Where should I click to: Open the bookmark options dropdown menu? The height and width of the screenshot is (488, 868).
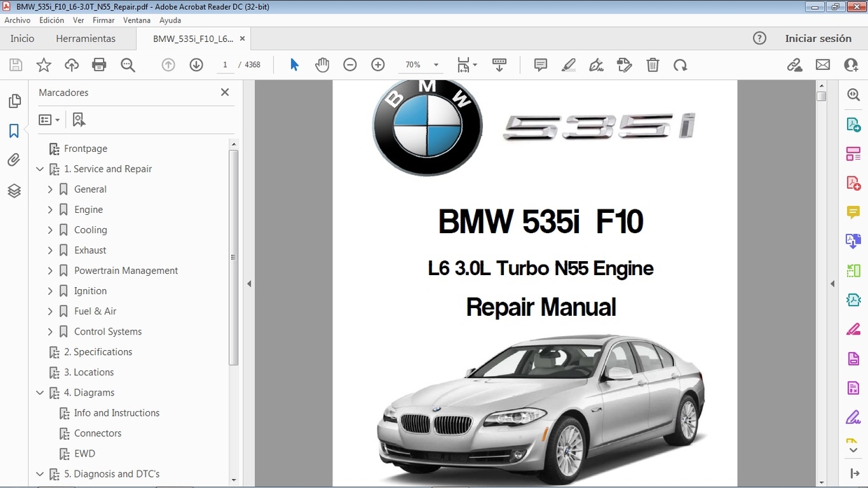pyautogui.click(x=49, y=119)
